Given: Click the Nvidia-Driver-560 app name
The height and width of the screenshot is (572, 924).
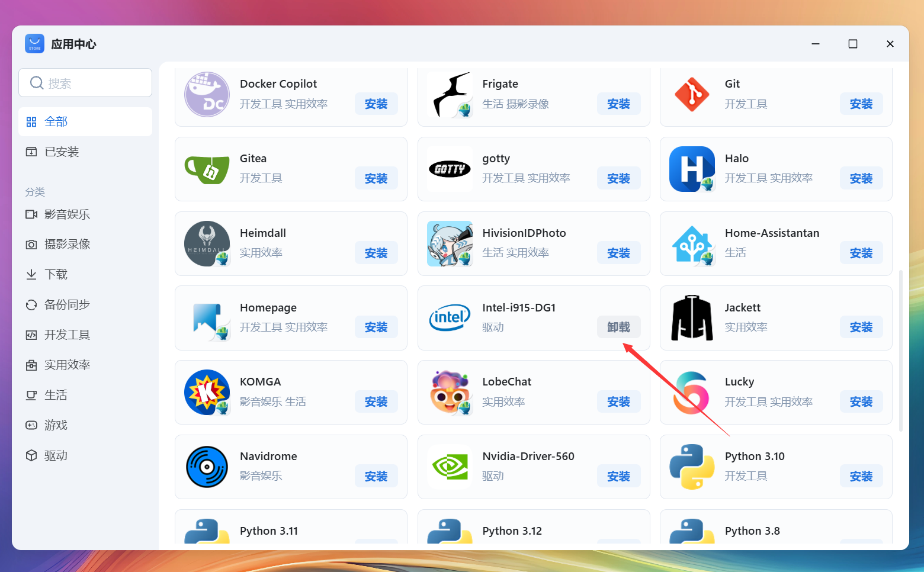Looking at the screenshot, I should click(x=528, y=457).
